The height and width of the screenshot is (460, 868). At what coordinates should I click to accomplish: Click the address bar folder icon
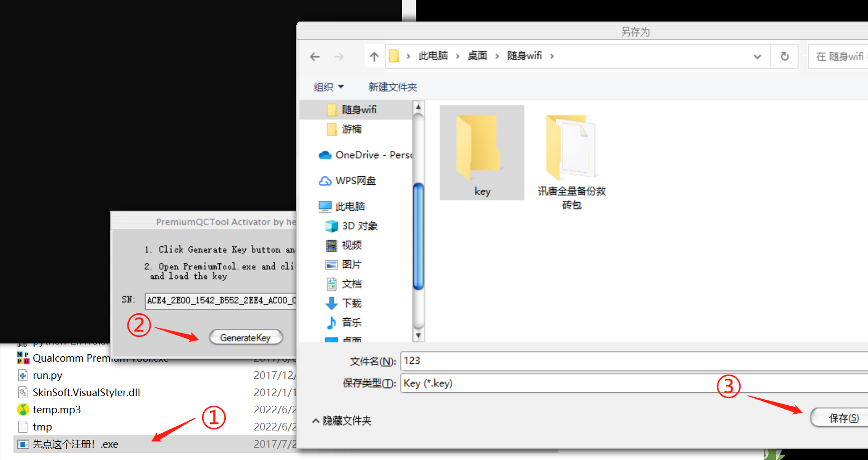pos(394,56)
